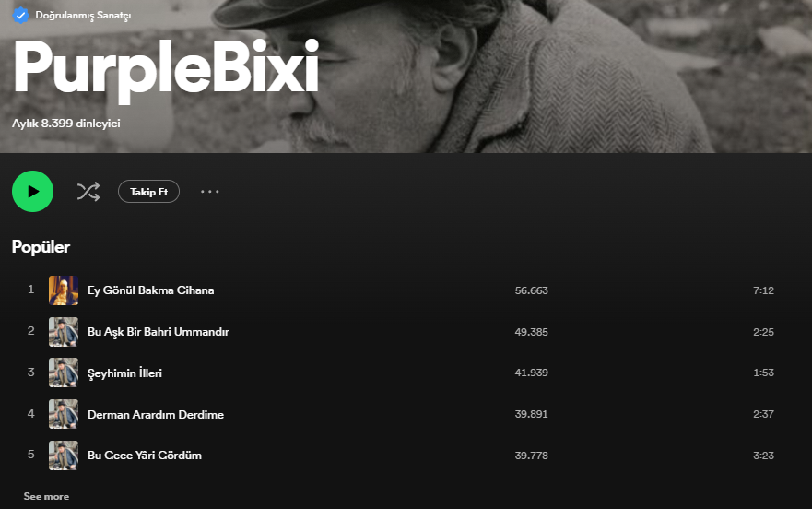This screenshot has height=509, width=812.
Task: Choose Derman Arardım Derdime track title
Action: tap(156, 414)
